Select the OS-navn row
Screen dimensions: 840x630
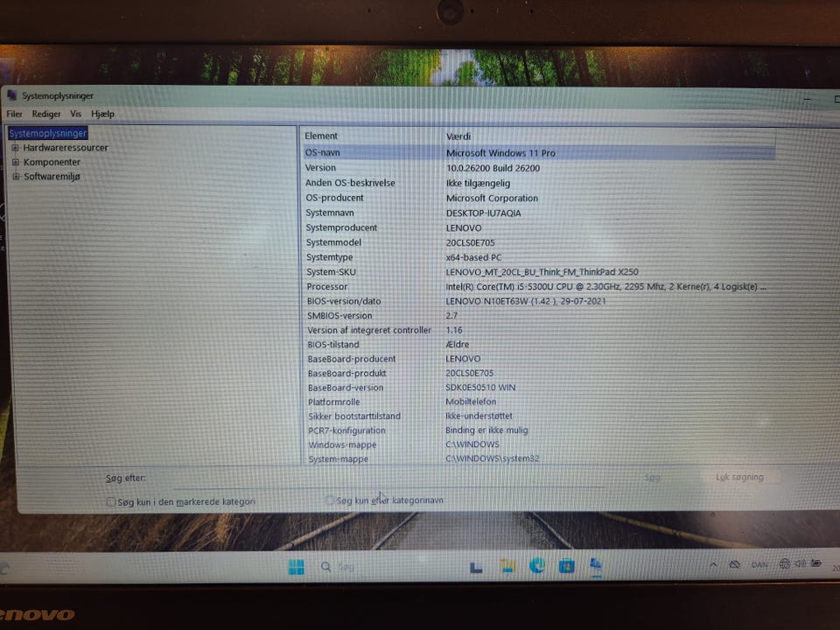coord(539,152)
